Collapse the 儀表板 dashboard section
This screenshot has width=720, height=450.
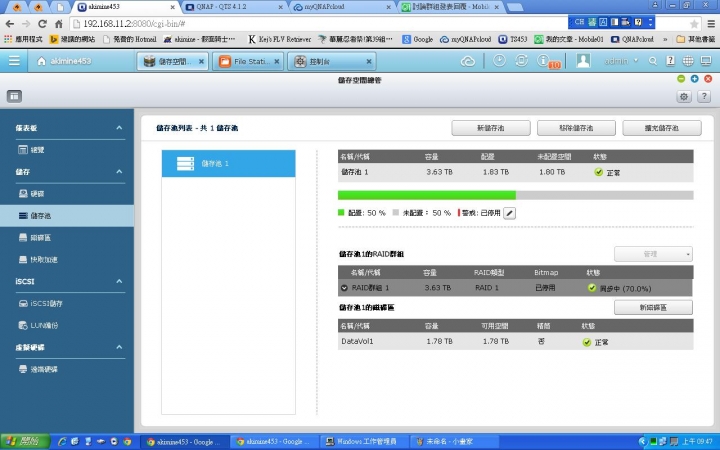(119, 128)
